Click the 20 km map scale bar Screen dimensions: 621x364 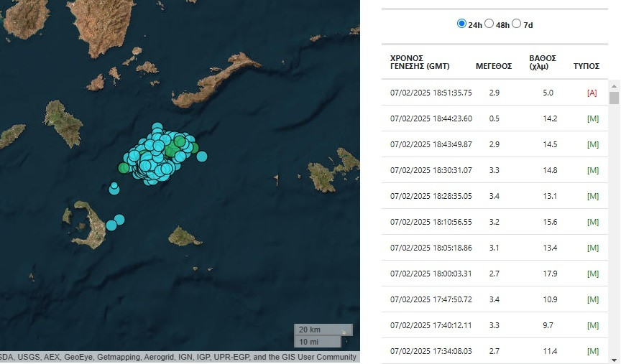[x=318, y=330]
